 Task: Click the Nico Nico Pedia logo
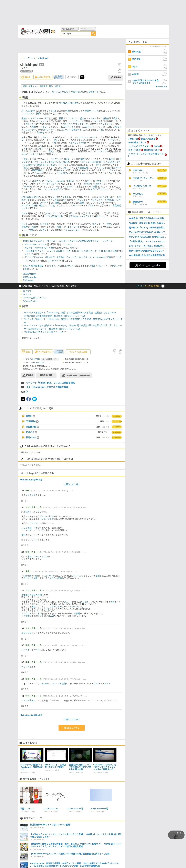[x=38, y=31]
